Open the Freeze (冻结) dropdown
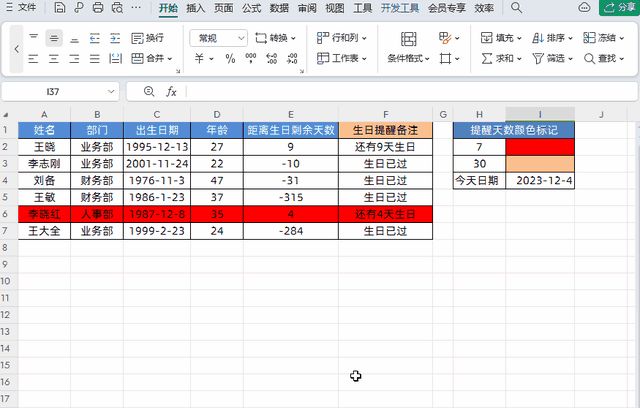This screenshot has width=640, height=408. click(604, 38)
